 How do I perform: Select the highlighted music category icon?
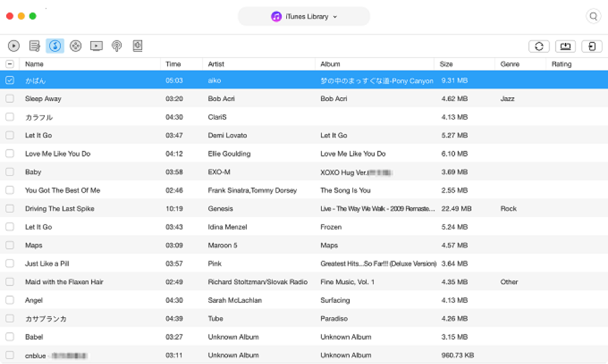(55, 45)
